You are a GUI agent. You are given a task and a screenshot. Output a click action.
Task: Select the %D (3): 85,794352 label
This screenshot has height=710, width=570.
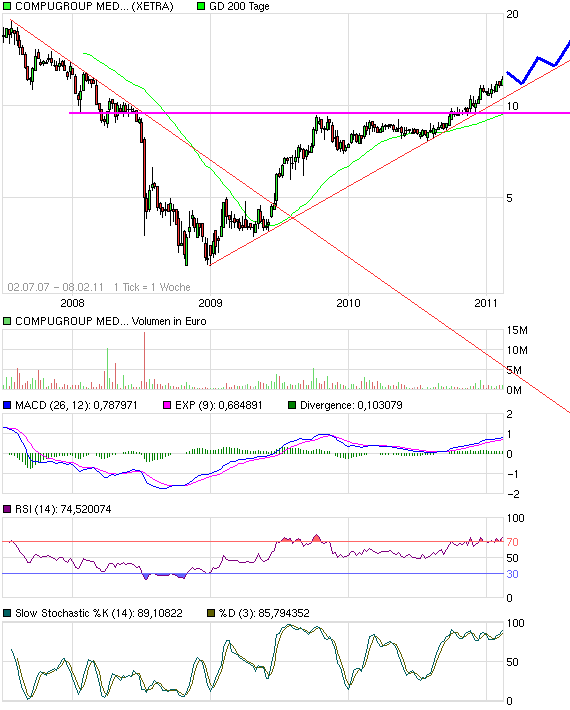(264, 614)
